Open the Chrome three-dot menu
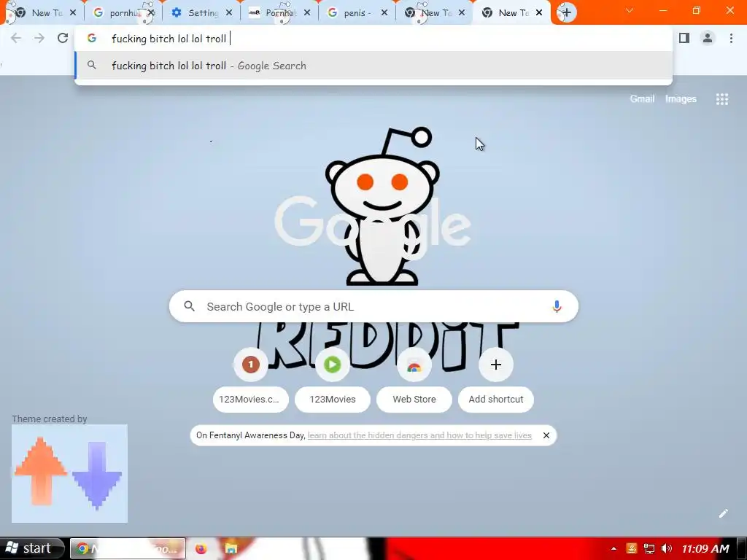747x560 pixels. tap(731, 38)
